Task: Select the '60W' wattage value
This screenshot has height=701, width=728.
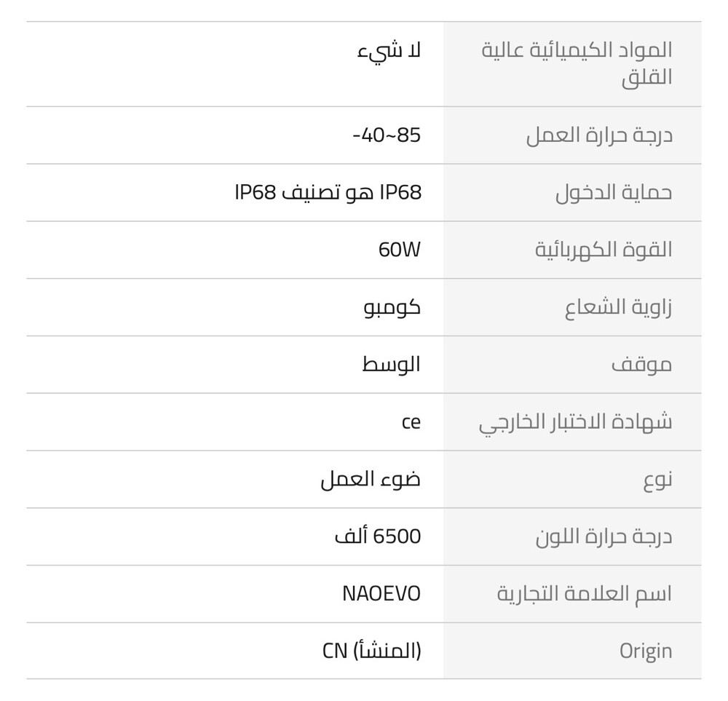Action: pos(399,250)
